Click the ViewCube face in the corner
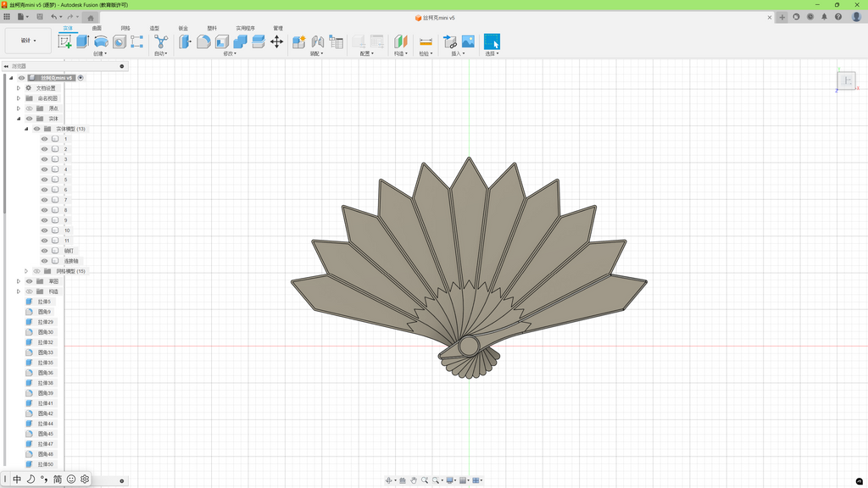This screenshot has width=868, height=488. [847, 80]
